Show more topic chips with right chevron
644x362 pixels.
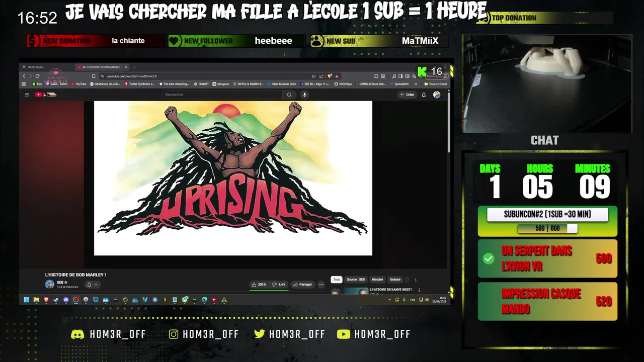pyautogui.click(x=415, y=280)
